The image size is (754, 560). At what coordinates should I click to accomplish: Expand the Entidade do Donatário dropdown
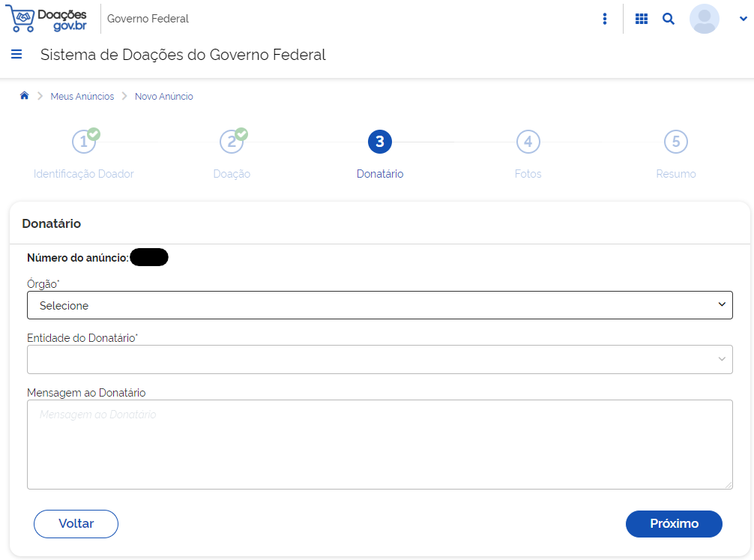coord(379,359)
